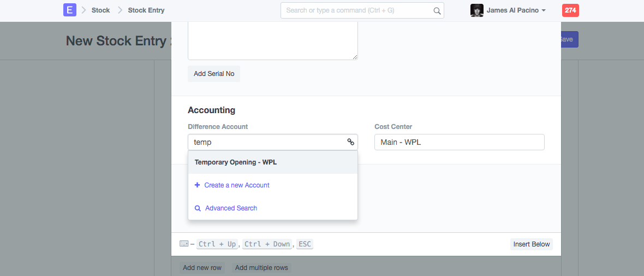Navigate to the Stock Entry breadcrumb

146,10
